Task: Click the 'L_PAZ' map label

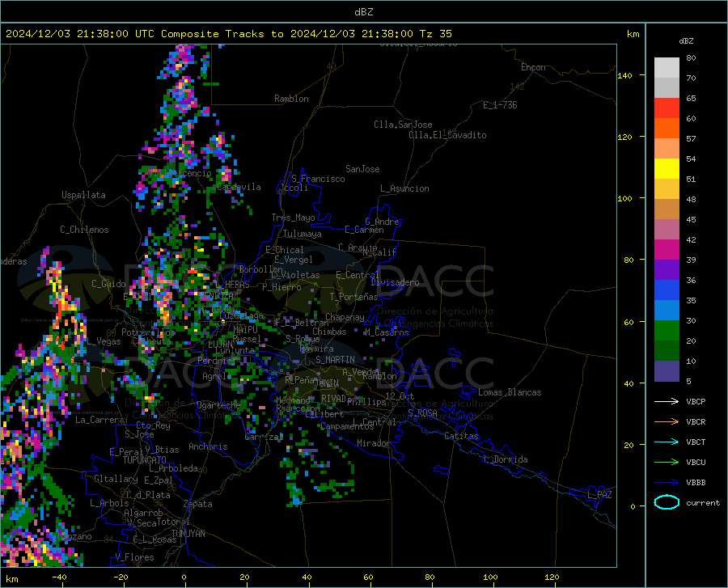Action: click(600, 495)
